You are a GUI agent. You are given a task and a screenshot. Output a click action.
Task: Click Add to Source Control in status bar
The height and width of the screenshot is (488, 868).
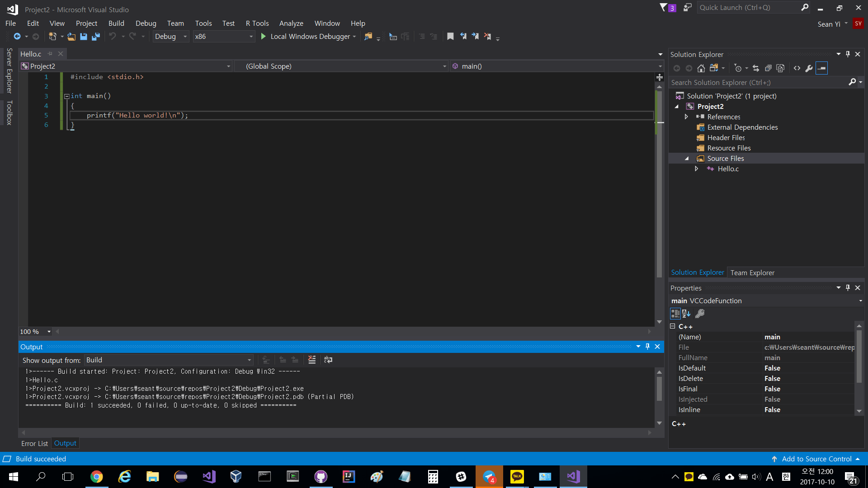pos(816,459)
